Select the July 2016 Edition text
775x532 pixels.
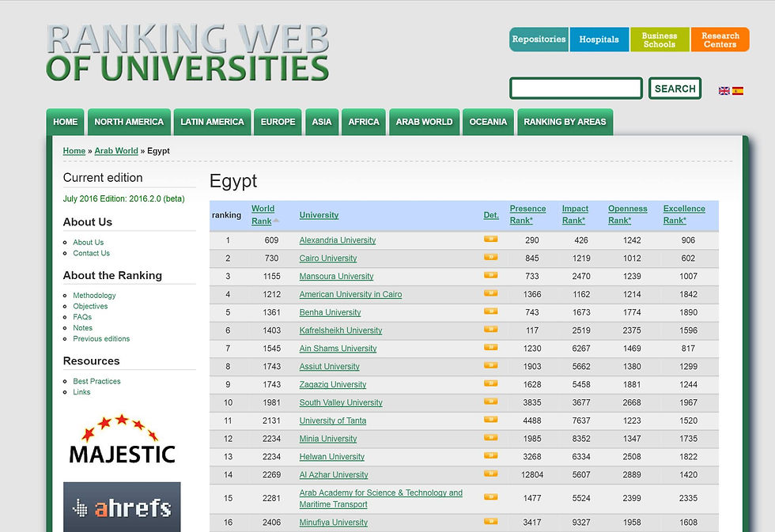(123, 198)
